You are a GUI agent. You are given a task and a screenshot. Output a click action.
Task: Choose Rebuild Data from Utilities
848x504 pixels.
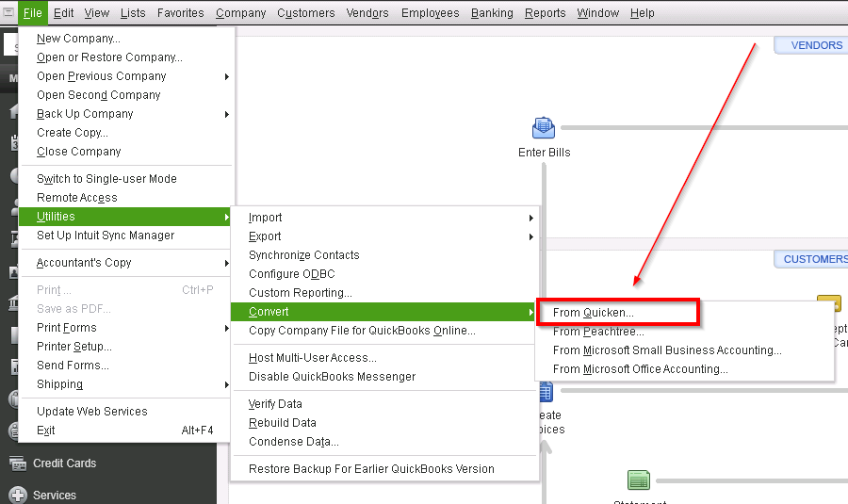[282, 423]
